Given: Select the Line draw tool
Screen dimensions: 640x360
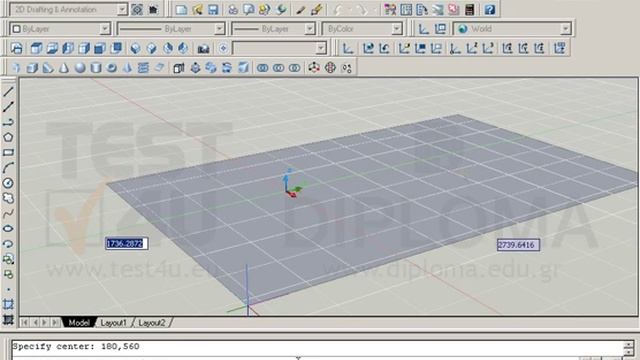Looking at the screenshot, I should click(8, 91).
